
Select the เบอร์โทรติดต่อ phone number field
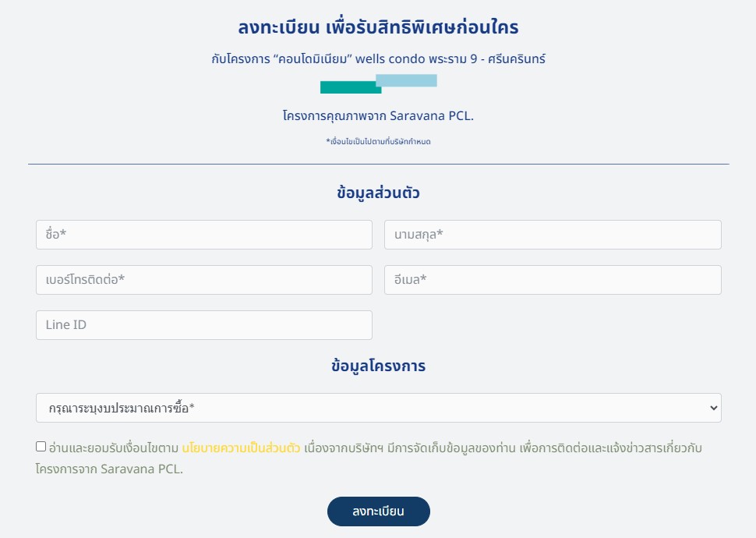(203, 280)
